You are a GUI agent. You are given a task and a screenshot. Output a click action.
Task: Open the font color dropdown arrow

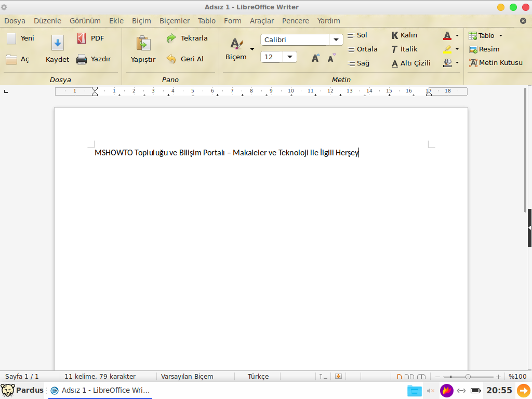[x=457, y=36]
